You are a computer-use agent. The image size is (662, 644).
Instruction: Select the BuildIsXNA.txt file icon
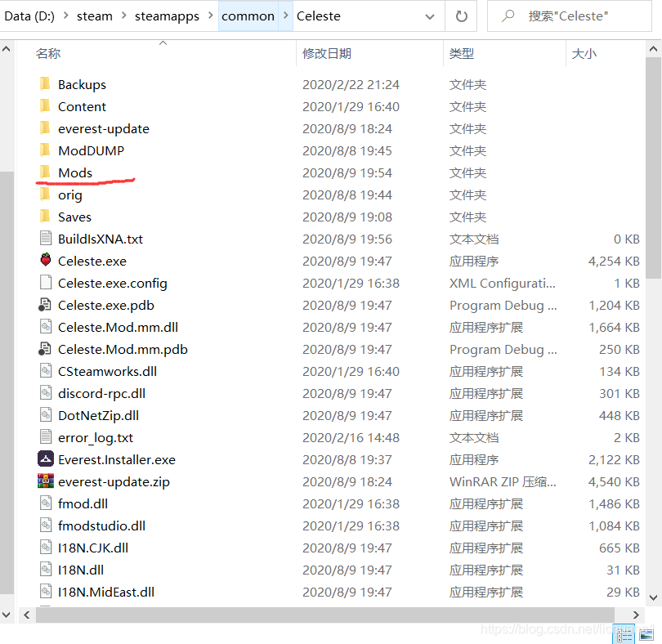(x=46, y=238)
